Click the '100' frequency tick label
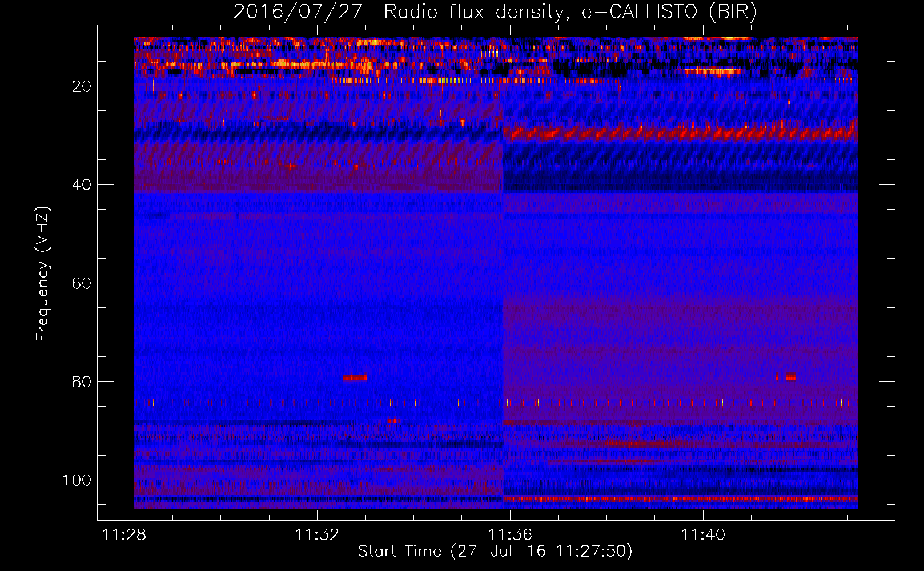 77,480
